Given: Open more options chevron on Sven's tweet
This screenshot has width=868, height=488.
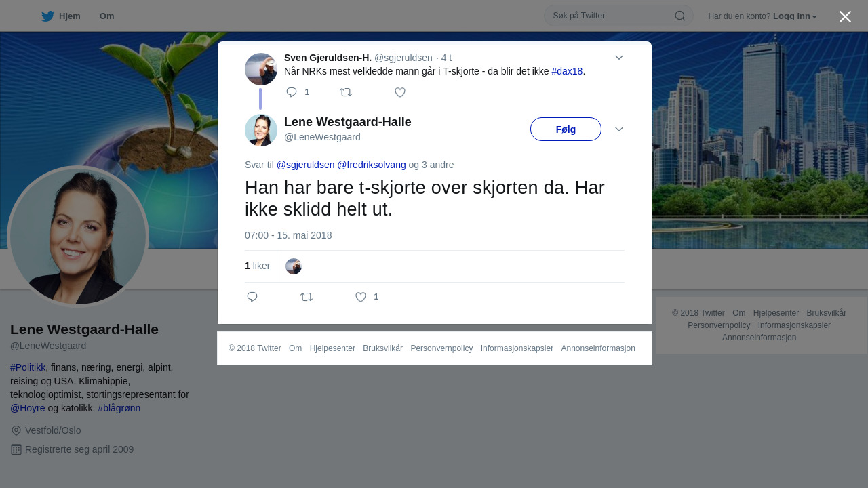Looking at the screenshot, I should pos(619,58).
